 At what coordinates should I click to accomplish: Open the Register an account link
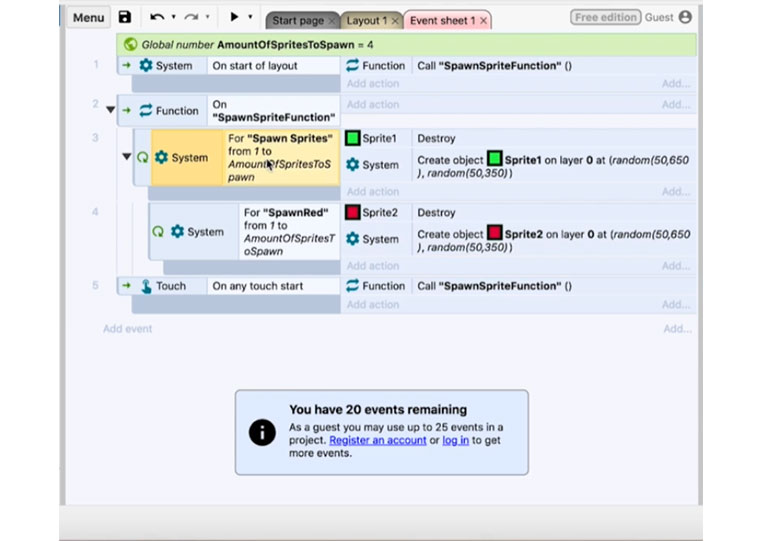pyautogui.click(x=378, y=440)
